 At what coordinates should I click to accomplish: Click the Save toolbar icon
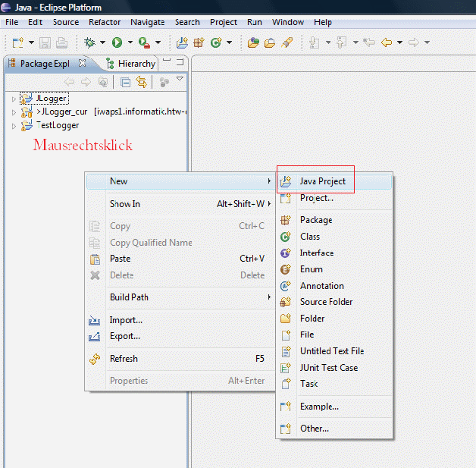click(45, 42)
